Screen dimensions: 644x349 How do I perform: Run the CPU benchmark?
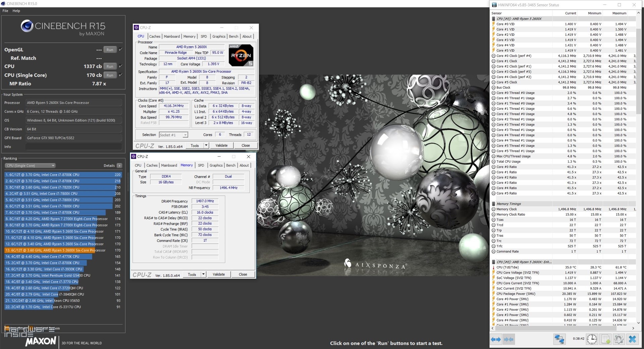(110, 66)
